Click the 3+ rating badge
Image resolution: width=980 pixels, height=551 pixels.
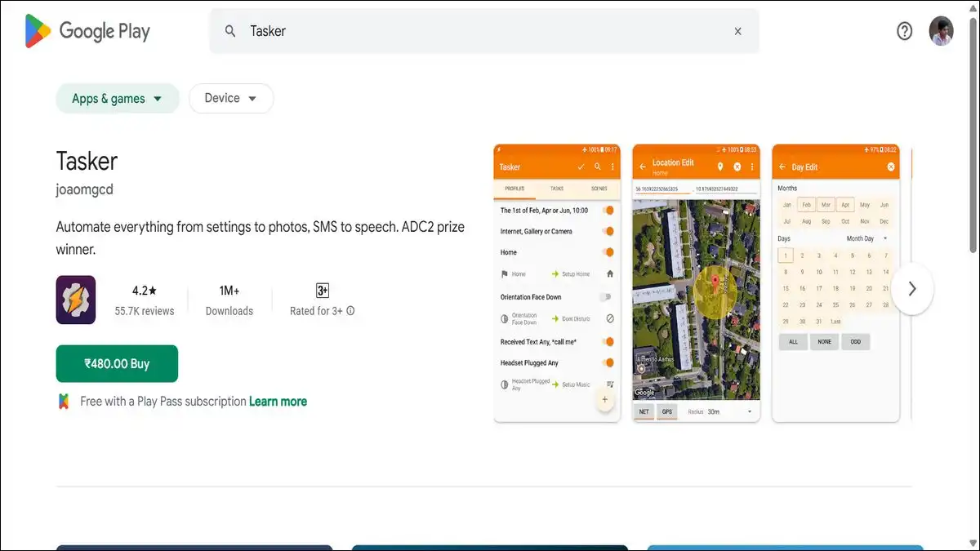322,291
